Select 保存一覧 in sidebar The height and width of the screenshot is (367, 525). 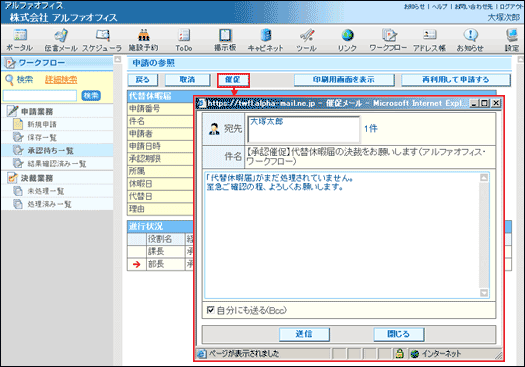[x=42, y=138]
